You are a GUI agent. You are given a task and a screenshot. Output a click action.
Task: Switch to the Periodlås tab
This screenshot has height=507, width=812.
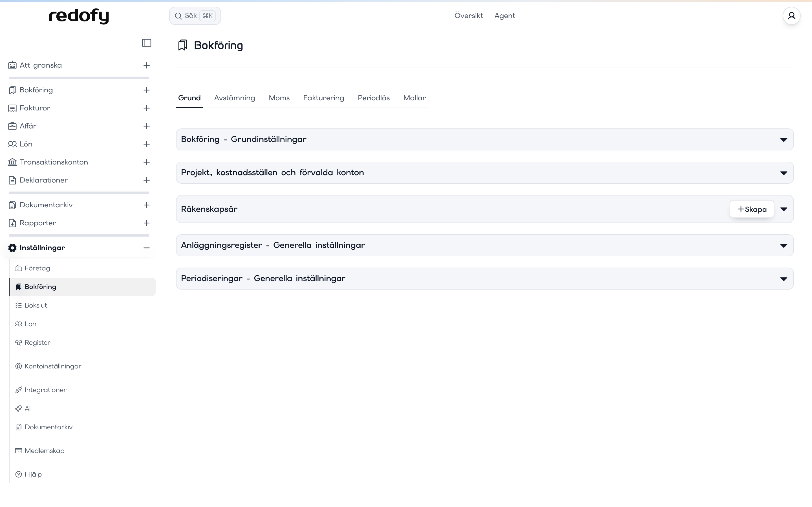click(374, 98)
